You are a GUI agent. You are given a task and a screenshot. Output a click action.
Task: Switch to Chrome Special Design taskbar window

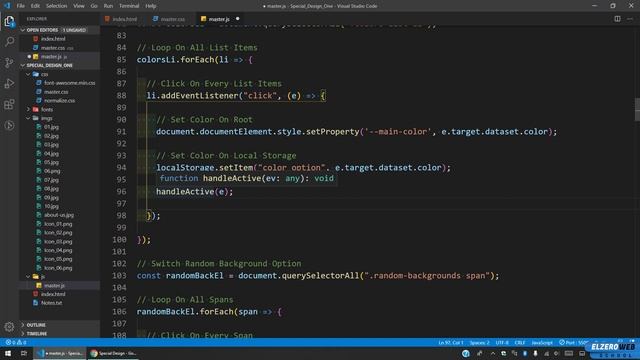(x=113, y=353)
